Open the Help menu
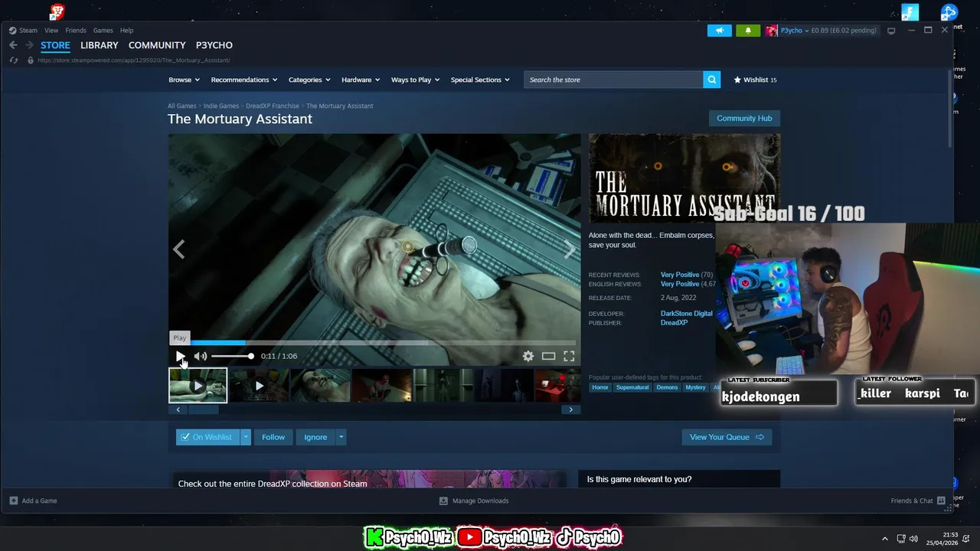Image resolution: width=980 pixels, height=551 pixels. click(x=126, y=31)
